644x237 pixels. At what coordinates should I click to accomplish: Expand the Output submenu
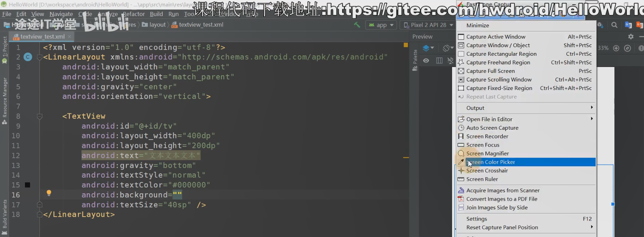(x=526, y=108)
